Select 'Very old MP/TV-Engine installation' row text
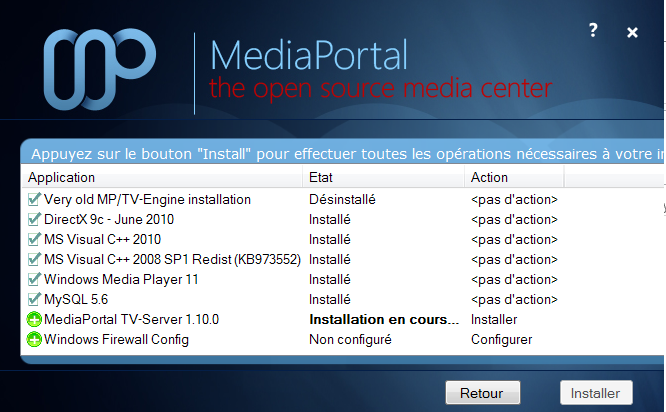Screen dimensions: 666x412 [x=147, y=199]
